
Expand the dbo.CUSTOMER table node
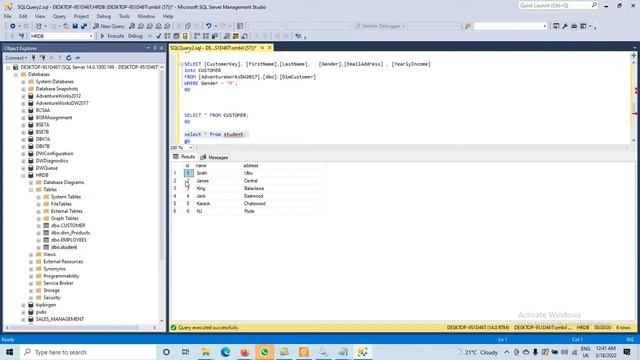[39, 226]
